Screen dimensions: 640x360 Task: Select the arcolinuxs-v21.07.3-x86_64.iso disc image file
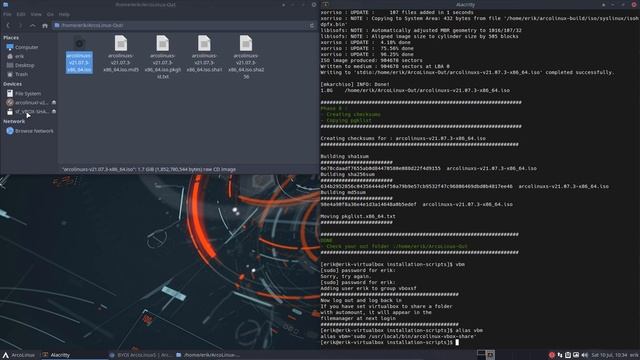click(x=79, y=55)
